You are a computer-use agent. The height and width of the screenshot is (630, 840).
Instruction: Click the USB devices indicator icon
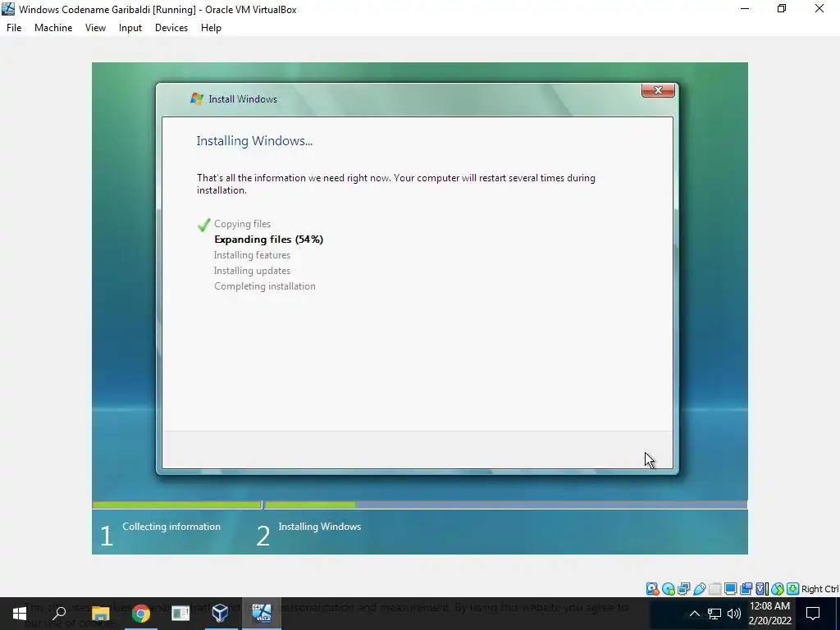(x=699, y=589)
